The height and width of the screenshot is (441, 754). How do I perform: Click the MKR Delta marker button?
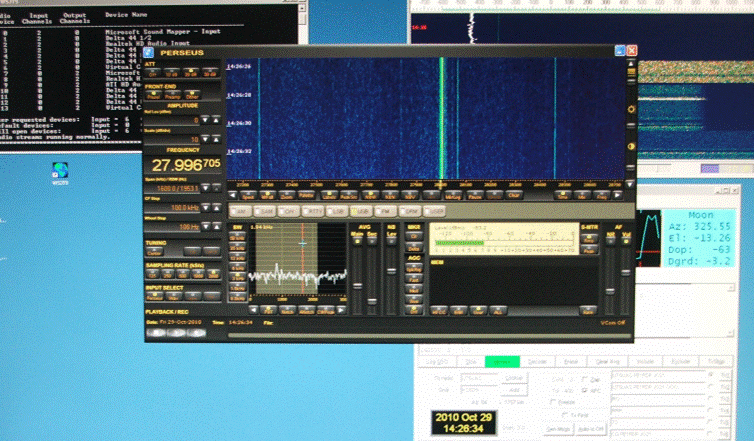(x=414, y=248)
